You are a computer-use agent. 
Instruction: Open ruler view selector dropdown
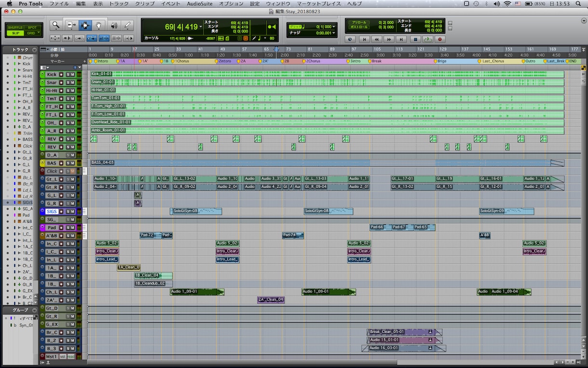point(44,49)
